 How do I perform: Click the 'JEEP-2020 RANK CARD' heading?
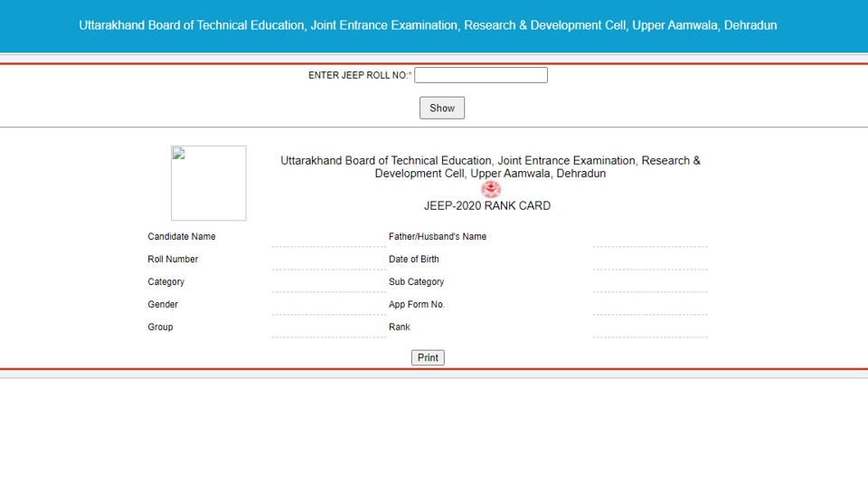[487, 206]
